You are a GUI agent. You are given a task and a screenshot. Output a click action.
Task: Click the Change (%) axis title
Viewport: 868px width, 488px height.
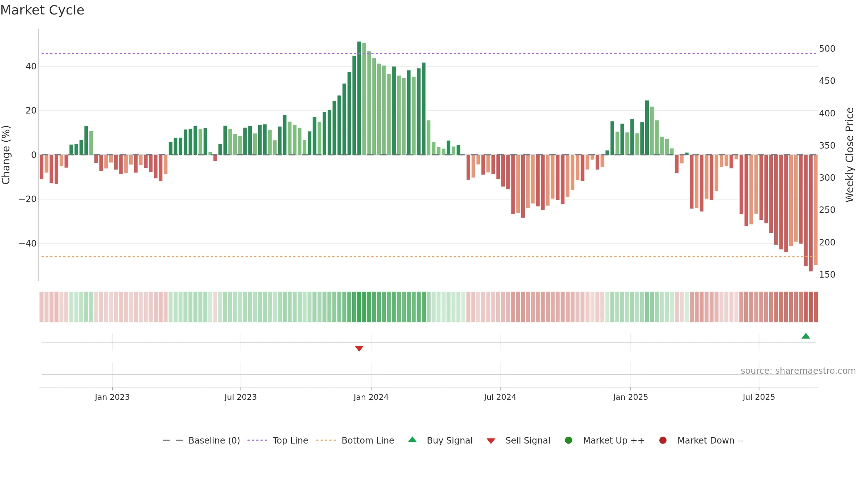point(6,155)
